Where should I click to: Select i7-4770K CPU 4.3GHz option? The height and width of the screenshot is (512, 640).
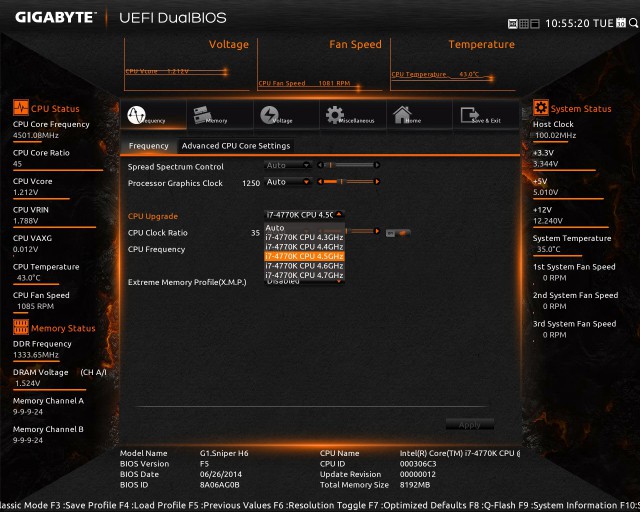[304, 237]
